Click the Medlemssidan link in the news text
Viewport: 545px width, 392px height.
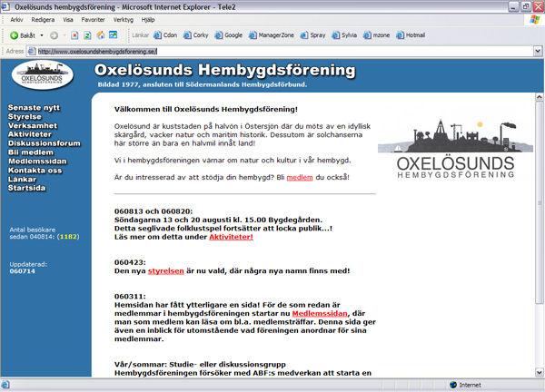320,314
